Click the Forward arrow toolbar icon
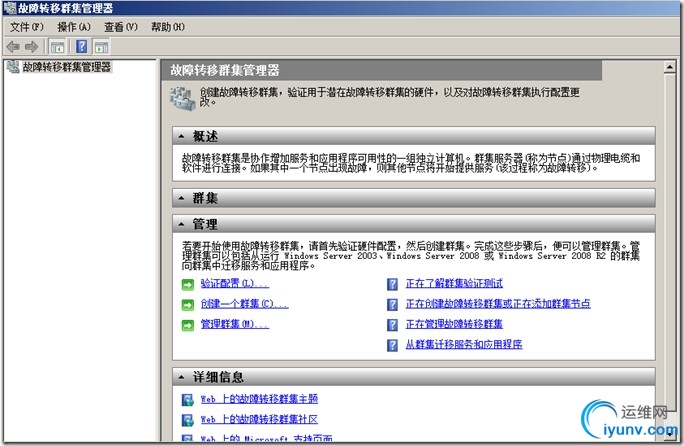The height and width of the screenshot is (446, 684). (31, 46)
